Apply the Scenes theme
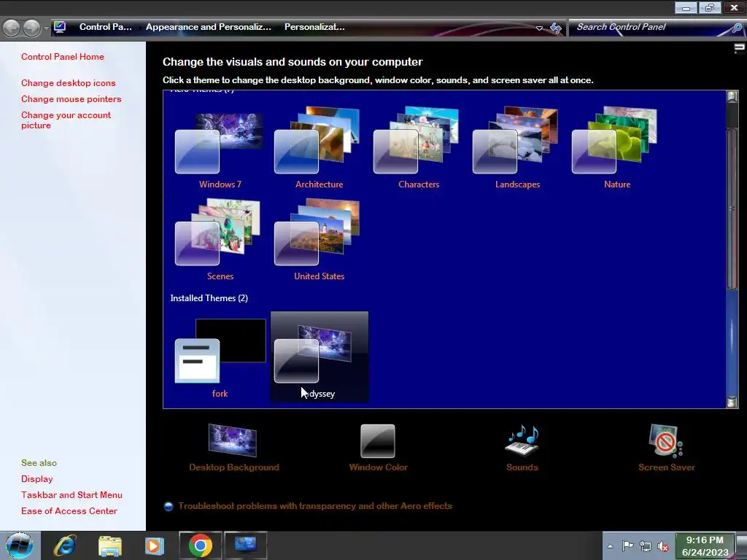Image resolution: width=747 pixels, height=560 pixels. [220, 239]
